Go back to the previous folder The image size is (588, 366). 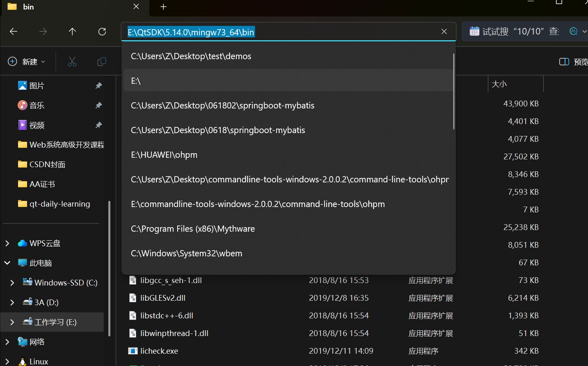pyautogui.click(x=14, y=32)
